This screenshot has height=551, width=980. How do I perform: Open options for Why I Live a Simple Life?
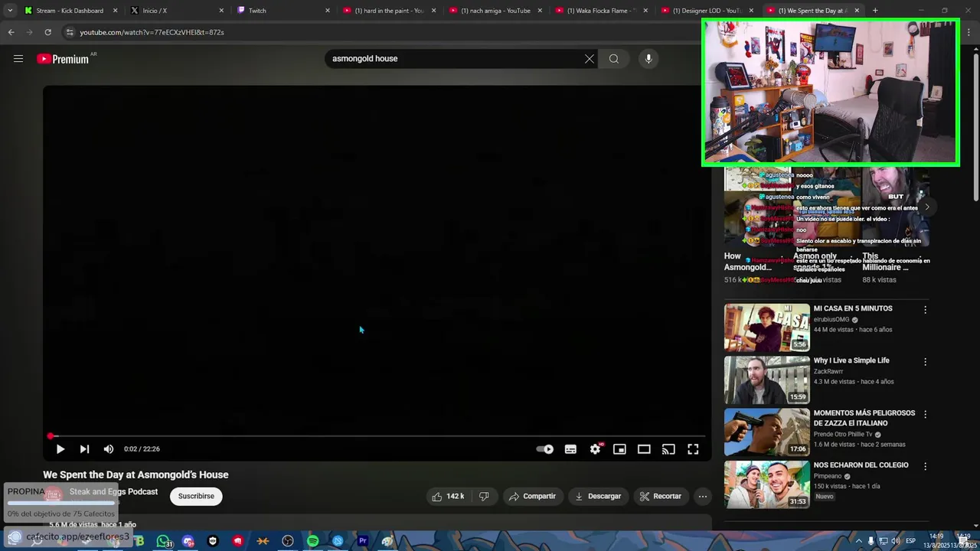tap(925, 362)
